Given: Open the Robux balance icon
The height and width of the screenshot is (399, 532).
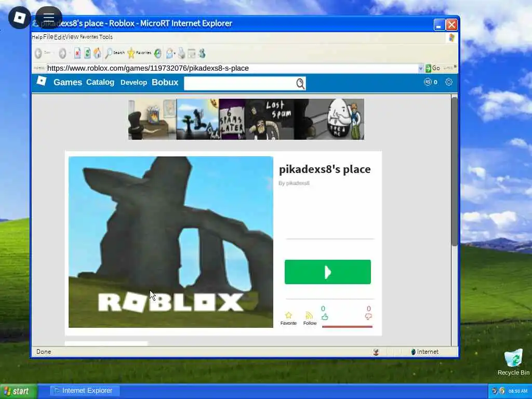Looking at the screenshot, I should coord(428,82).
